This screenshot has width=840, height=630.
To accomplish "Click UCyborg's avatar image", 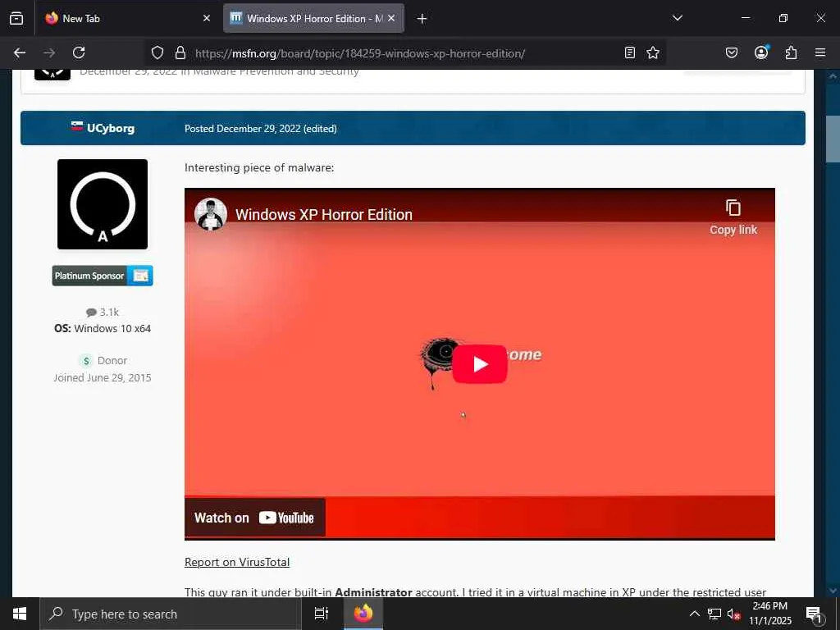I will tap(103, 204).
